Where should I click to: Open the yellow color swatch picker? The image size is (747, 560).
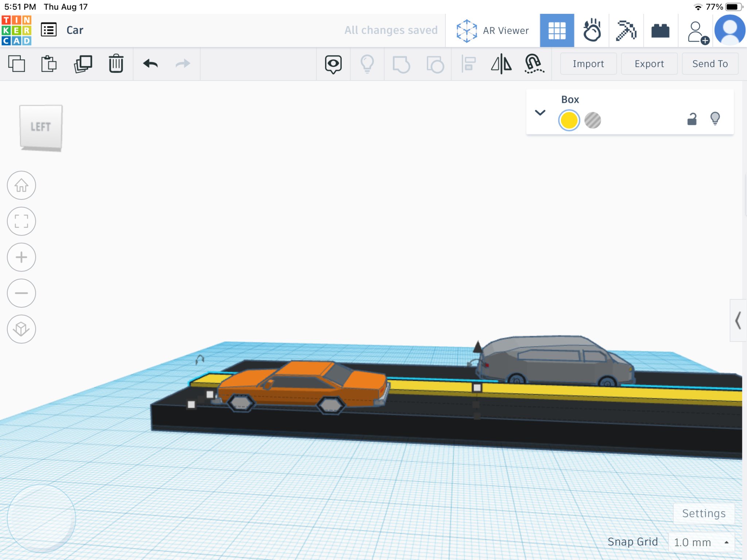coord(569,120)
